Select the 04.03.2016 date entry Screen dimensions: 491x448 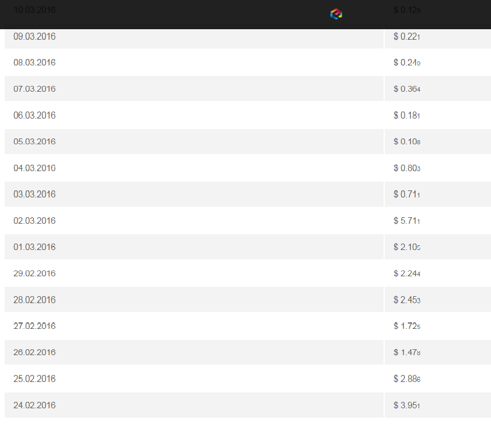click(x=34, y=168)
